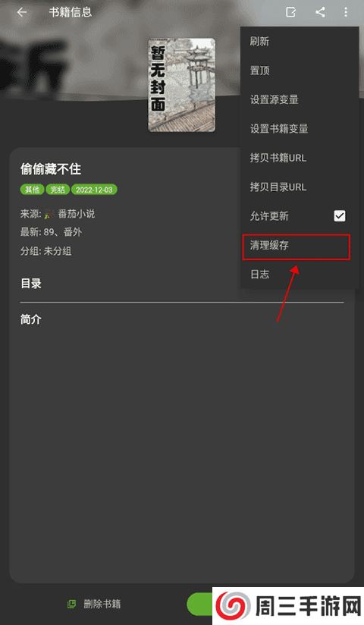Click the 番茄小说 source icon
The width and height of the screenshot is (364, 625).
(x=49, y=214)
